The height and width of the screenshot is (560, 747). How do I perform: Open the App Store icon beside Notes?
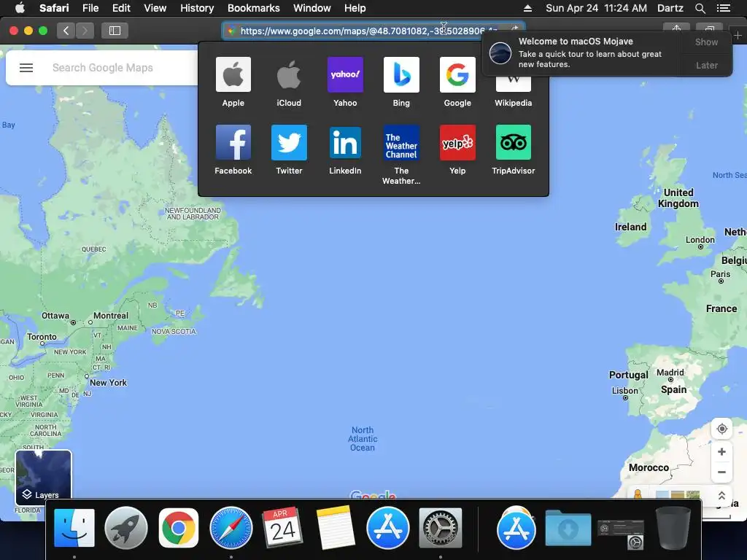point(388,528)
